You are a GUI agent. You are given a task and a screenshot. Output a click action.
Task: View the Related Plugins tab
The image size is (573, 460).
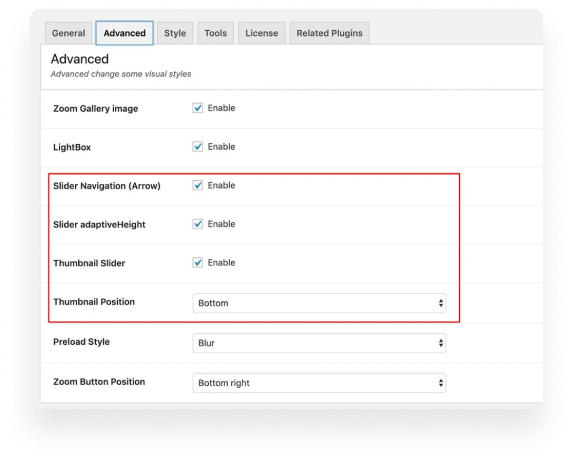330,33
